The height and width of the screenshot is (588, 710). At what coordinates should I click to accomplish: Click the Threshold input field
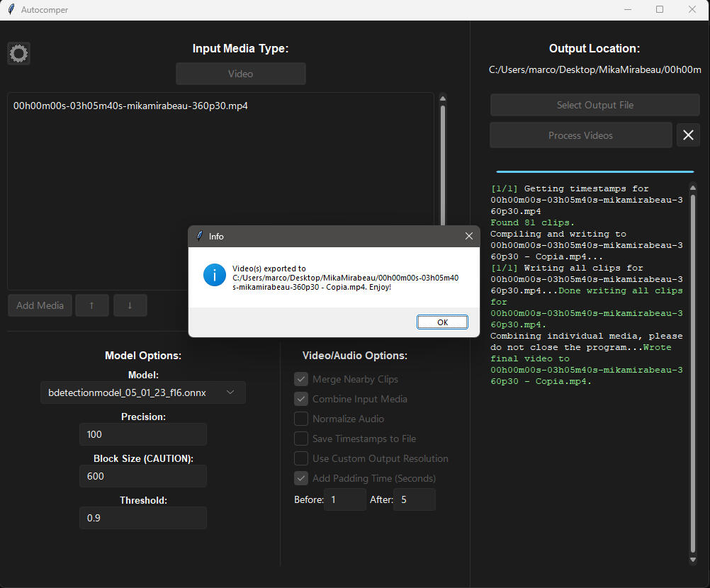(x=142, y=518)
